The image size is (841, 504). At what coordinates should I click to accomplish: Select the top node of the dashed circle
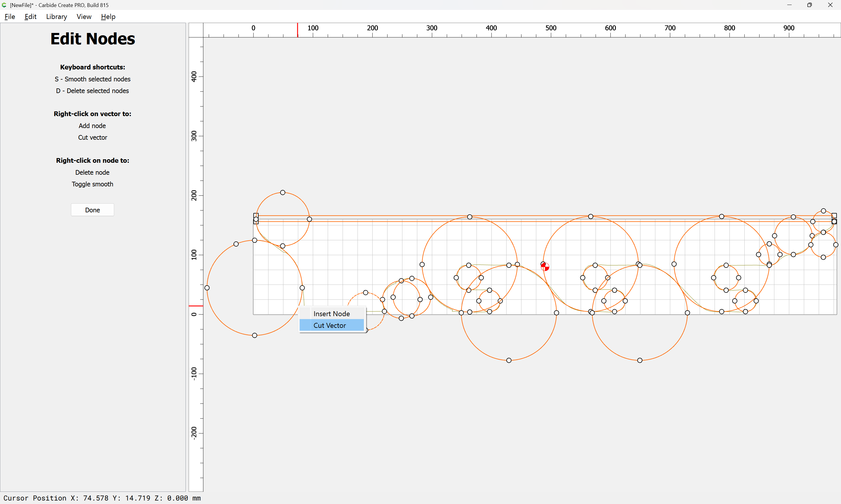365,293
